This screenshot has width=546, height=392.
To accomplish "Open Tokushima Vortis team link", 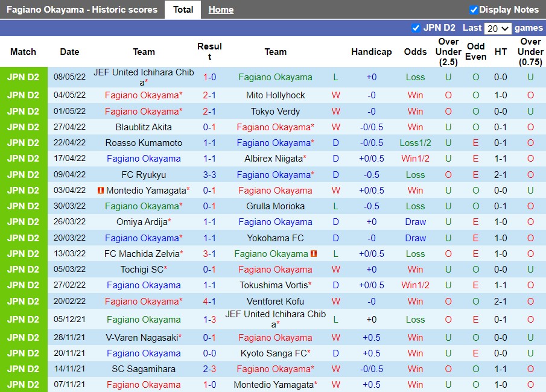I will pyautogui.click(x=273, y=285).
